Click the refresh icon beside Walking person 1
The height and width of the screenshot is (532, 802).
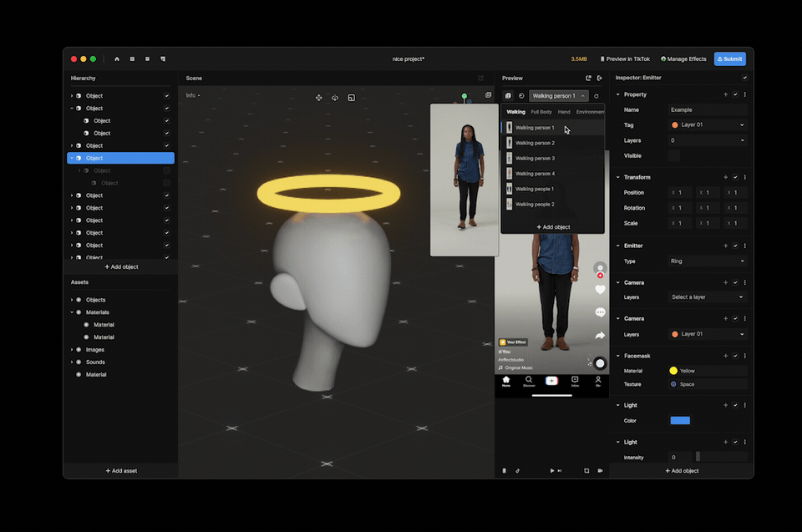[596, 96]
